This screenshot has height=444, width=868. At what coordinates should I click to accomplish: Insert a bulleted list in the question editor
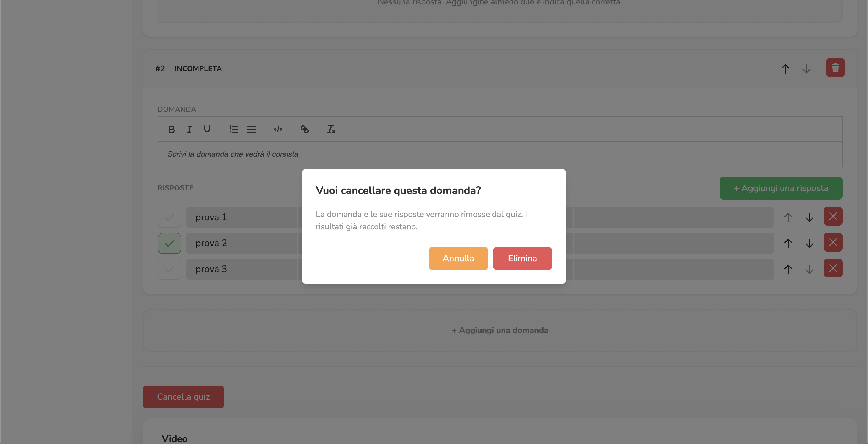[251, 129]
